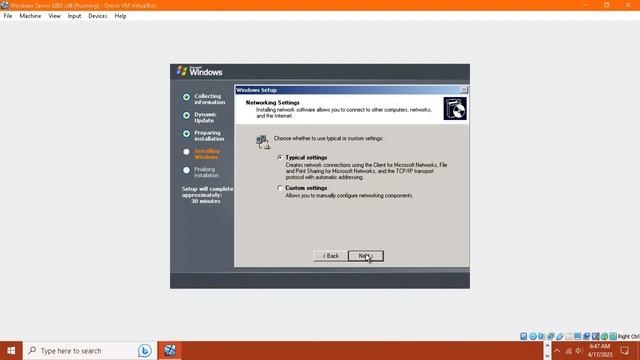The image size is (640, 360).
Task: Select the Custom settings radio button
Action: [x=280, y=188]
